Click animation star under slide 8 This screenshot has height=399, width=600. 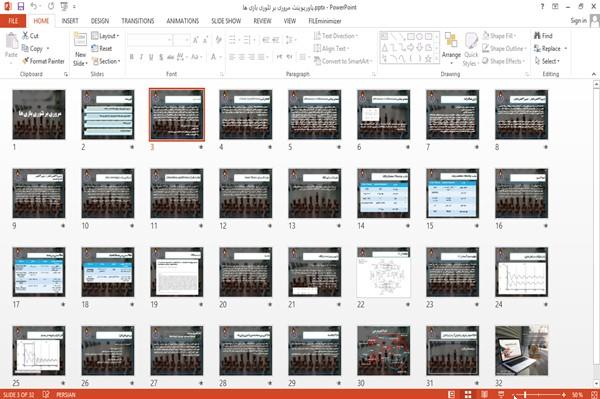(x=546, y=147)
